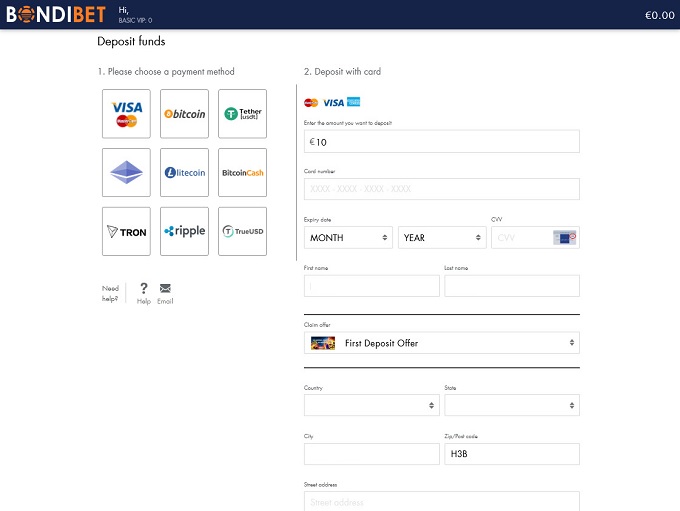Image resolution: width=680 pixels, height=511 pixels.
Task: Click the BondiBet logo
Action: [x=54, y=14]
